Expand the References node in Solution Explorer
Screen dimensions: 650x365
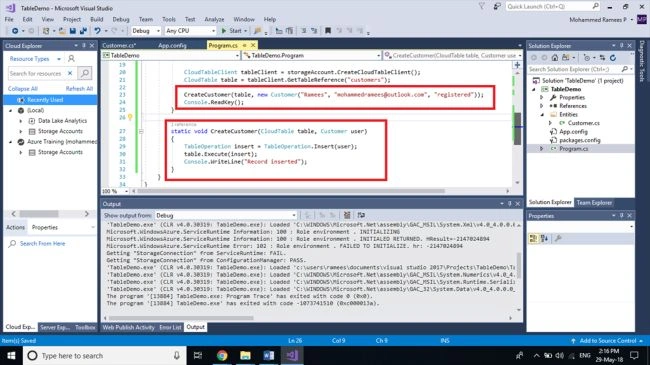click(x=541, y=106)
